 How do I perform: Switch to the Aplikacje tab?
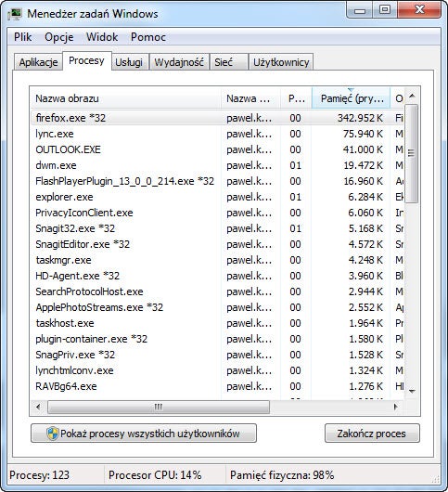click(x=38, y=62)
